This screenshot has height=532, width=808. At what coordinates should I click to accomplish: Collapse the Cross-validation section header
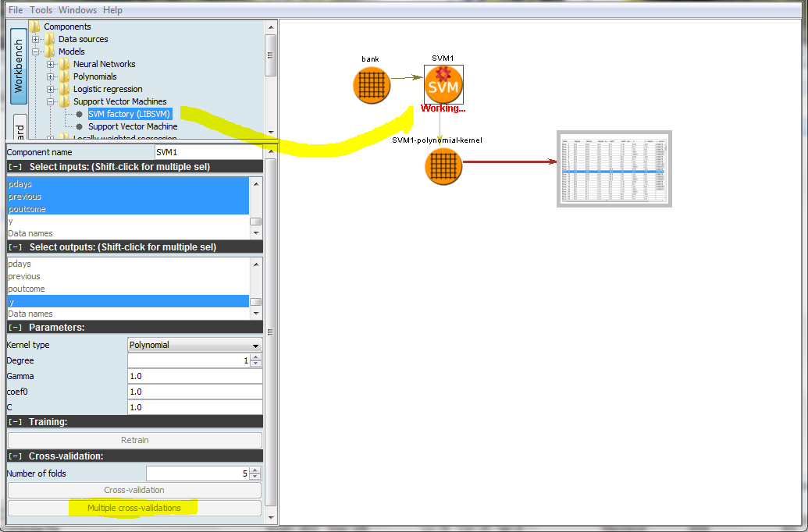[x=15, y=456]
